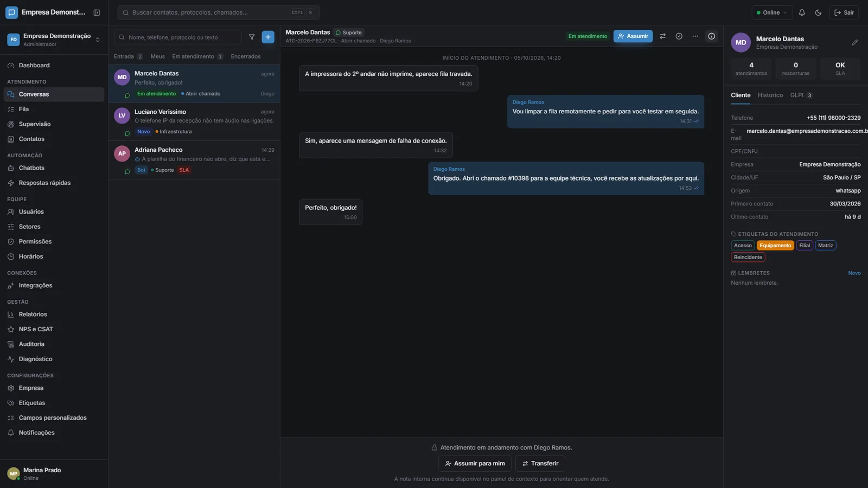The height and width of the screenshot is (488, 868).
Task: Open the three-dots more options menu
Action: [x=695, y=36]
